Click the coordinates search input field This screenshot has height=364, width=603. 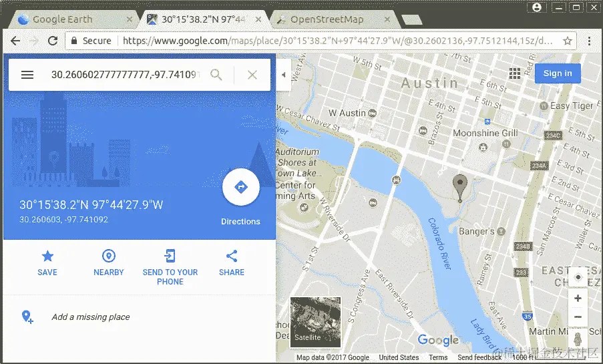tap(126, 75)
